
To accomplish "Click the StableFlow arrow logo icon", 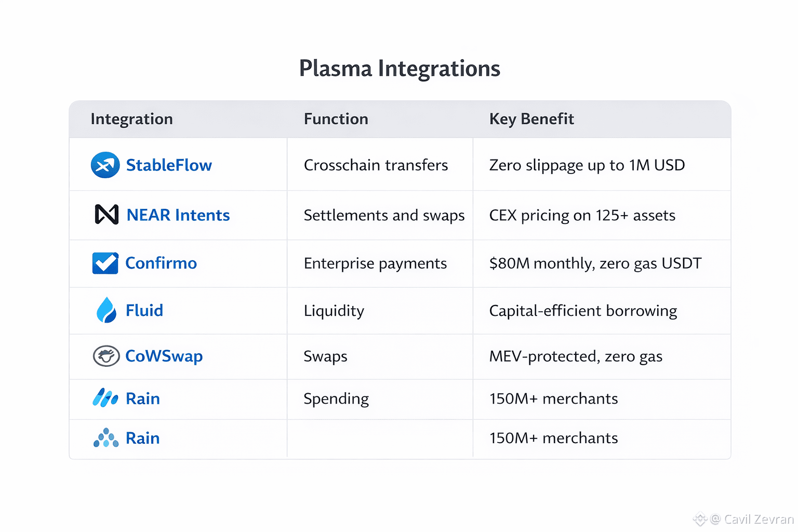I will tap(105, 165).
